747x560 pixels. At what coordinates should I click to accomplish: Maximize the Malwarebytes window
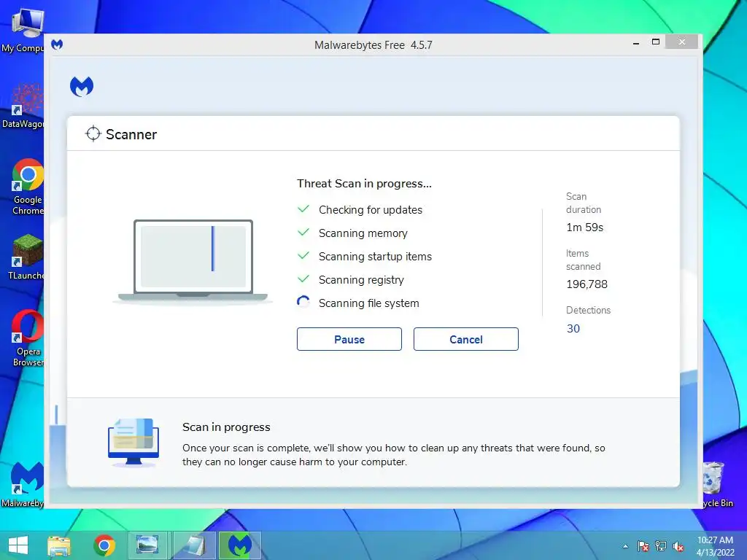[x=656, y=42]
